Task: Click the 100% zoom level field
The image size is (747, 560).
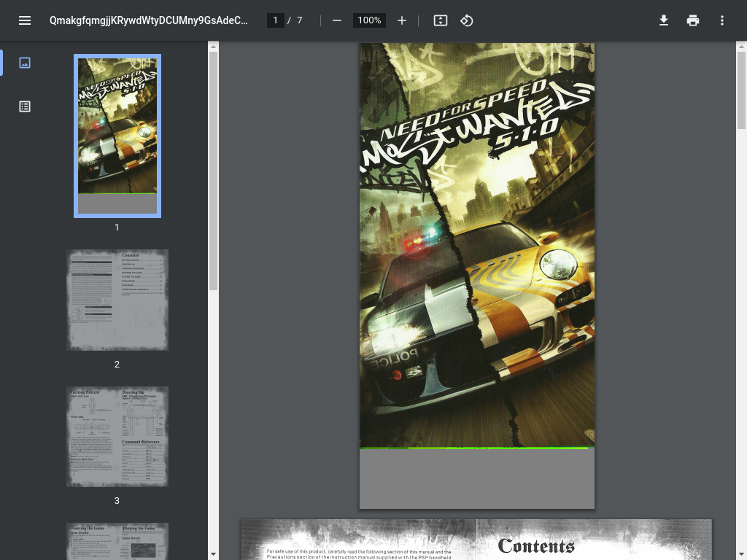Action: pos(369,20)
